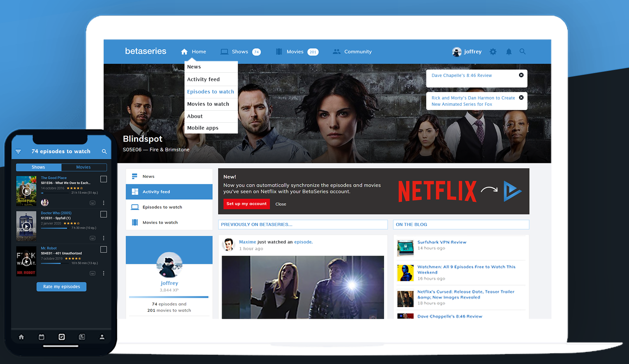This screenshot has width=629, height=364.
Task: Click the Community people icon
Action: coord(337,52)
